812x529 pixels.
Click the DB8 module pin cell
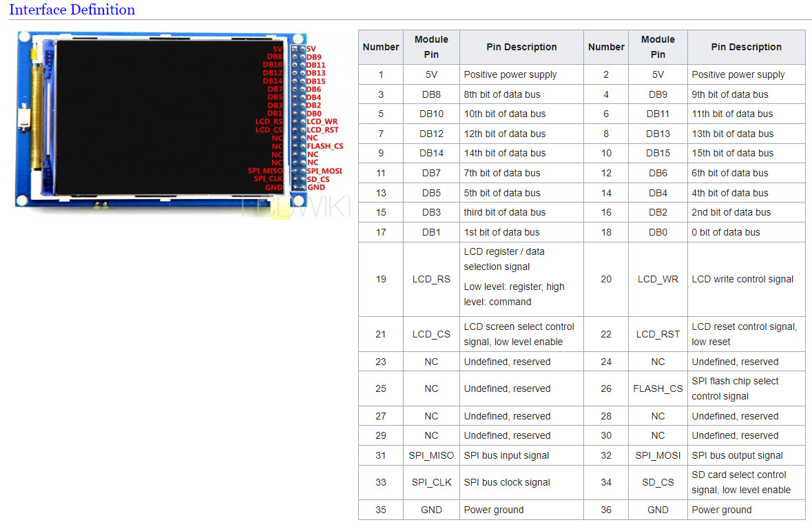[x=431, y=95]
